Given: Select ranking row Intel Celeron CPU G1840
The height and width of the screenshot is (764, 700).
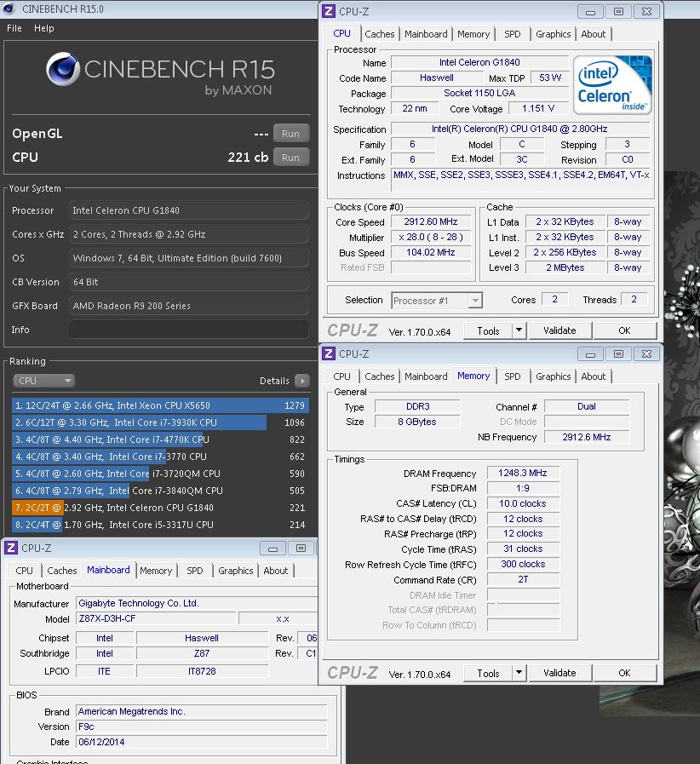Looking at the screenshot, I should (160, 508).
